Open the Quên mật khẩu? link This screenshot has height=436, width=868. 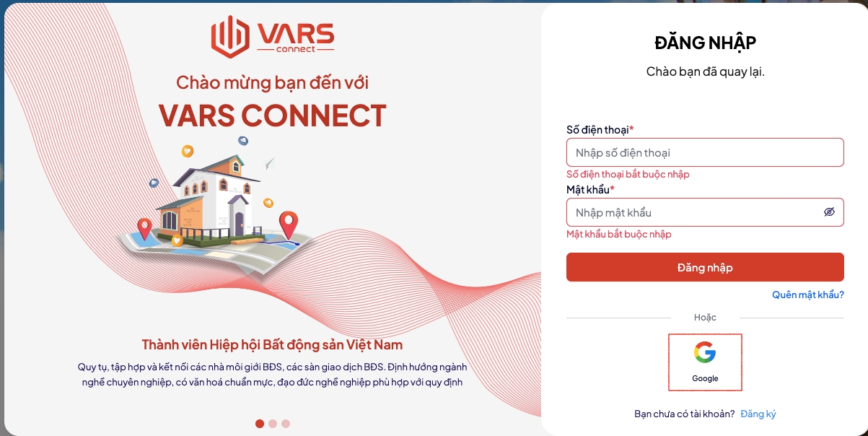tap(808, 295)
